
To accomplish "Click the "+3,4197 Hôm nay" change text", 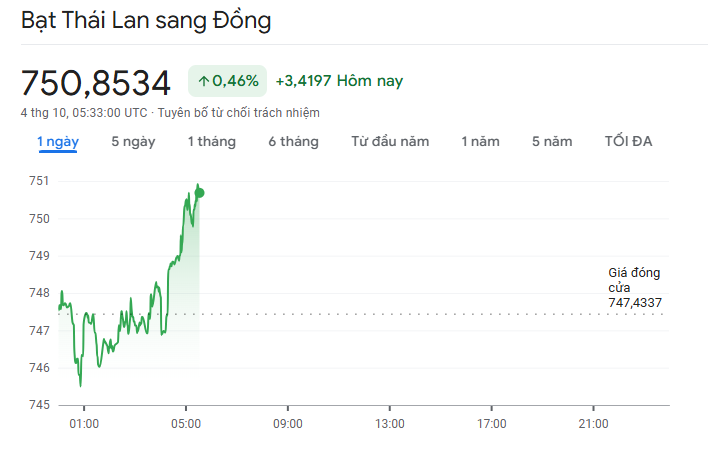I will (x=339, y=80).
